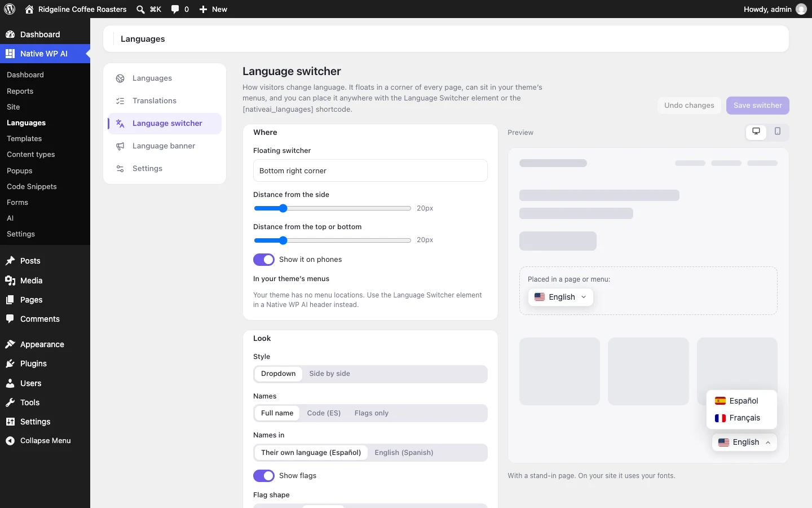The width and height of the screenshot is (812, 508).
Task: Open the Translations tab
Action: point(165,101)
